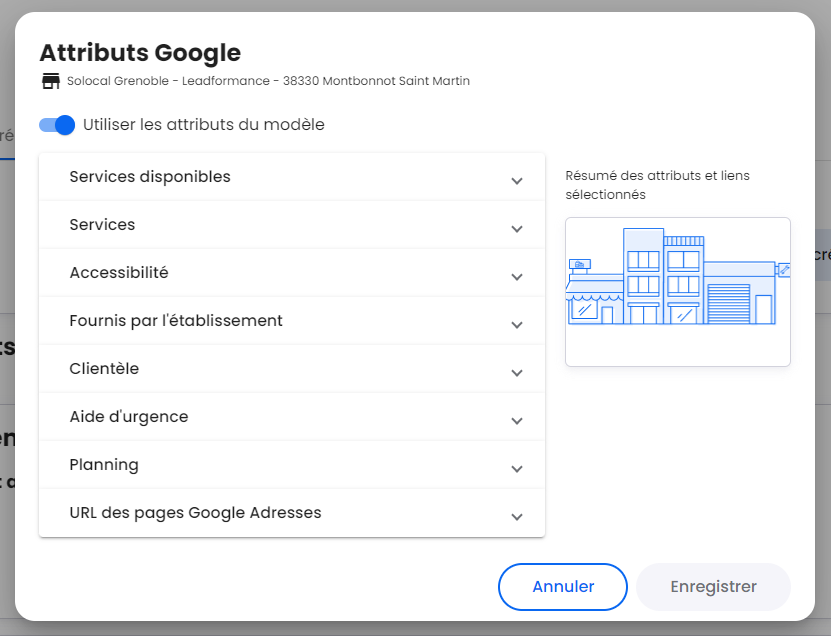Toggle 'Utiliser les attributs du modèle' switch
Screen dimensions: 831x636
pyautogui.click(x=57, y=125)
